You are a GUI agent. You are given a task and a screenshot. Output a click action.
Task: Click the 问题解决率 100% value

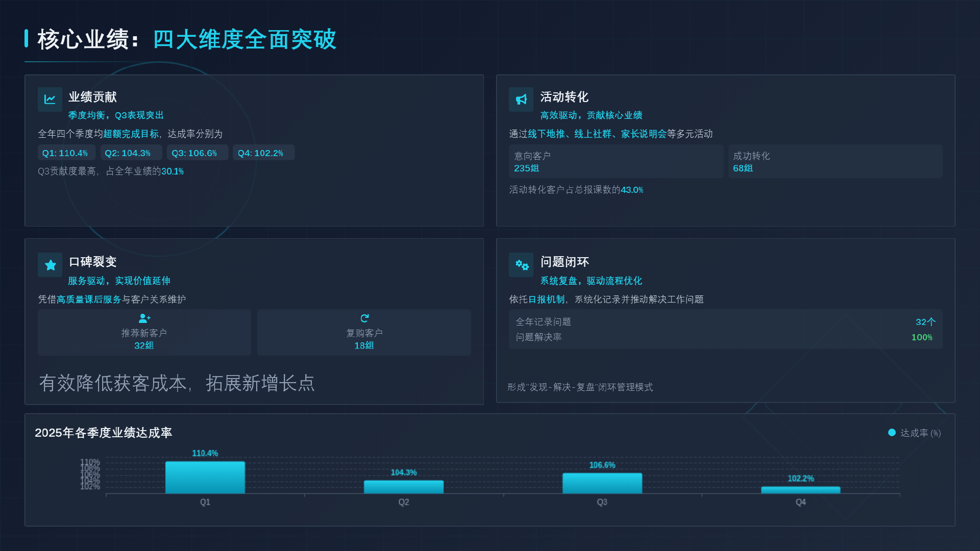(921, 337)
